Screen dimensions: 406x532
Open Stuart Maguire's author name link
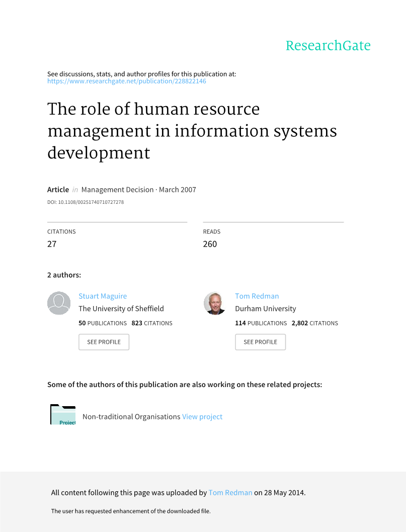tap(103, 296)
